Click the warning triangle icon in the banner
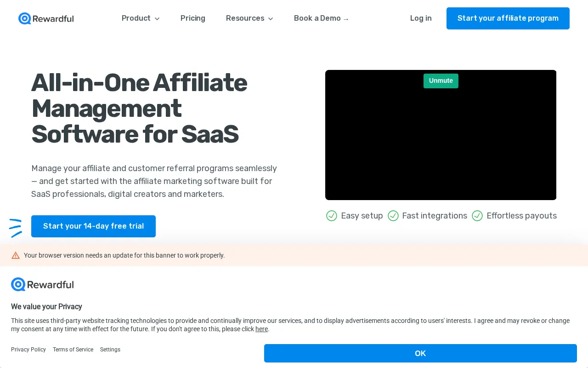The height and width of the screenshot is (368, 588). click(16, 255)
